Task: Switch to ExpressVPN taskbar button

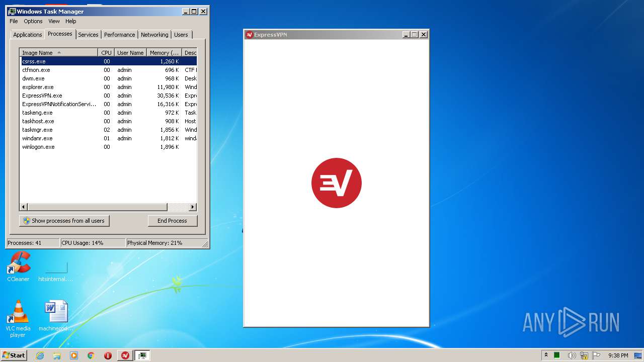Action: (x=125, y=355)
